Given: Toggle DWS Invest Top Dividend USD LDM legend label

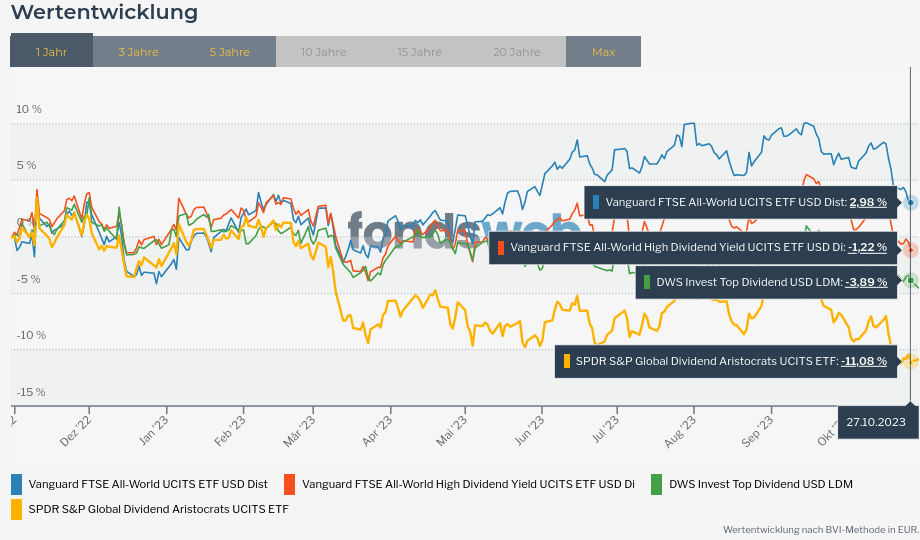Looking at the screenshot, I should point(760,484).
